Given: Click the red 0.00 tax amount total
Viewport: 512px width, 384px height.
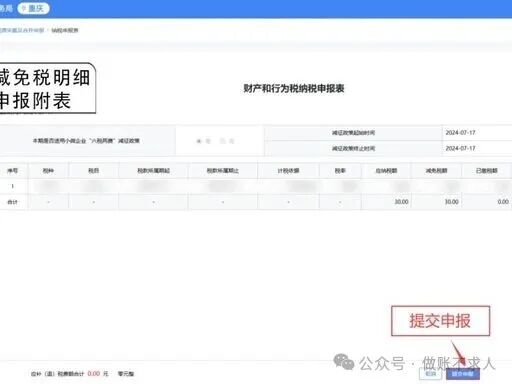Looking at the screenshot, I should click(x=94, y=374).
